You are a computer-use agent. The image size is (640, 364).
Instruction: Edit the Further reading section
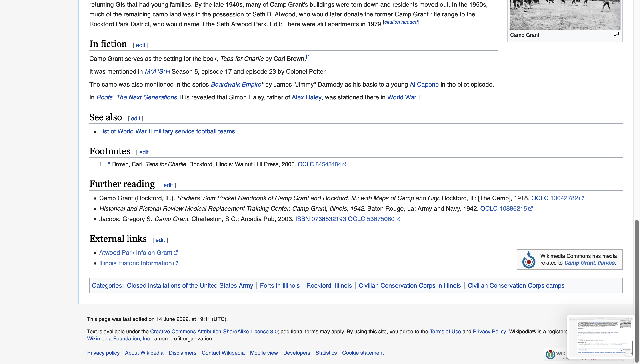click(x=168, y=185)
